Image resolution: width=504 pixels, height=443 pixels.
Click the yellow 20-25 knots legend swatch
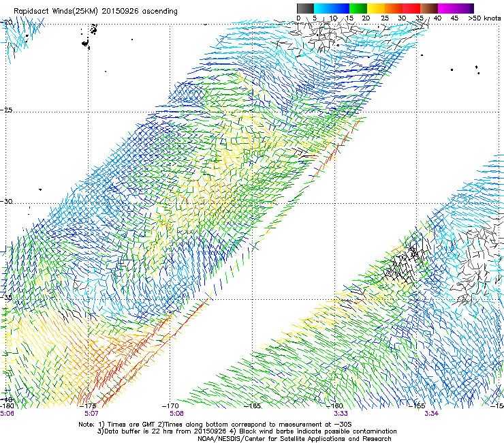376,8
